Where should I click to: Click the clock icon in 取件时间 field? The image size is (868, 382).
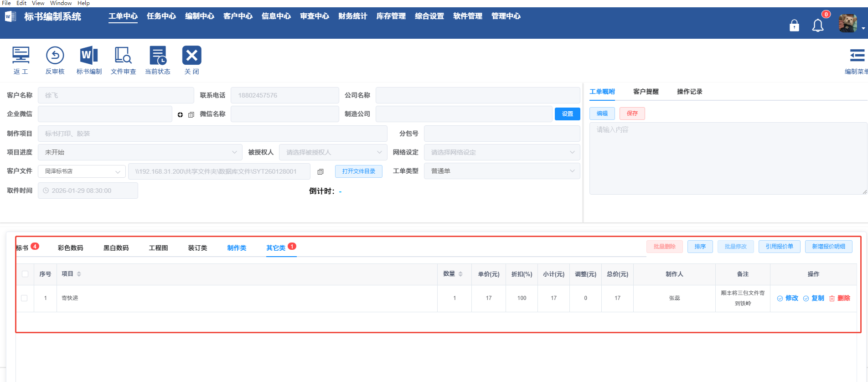coord(46,191)
